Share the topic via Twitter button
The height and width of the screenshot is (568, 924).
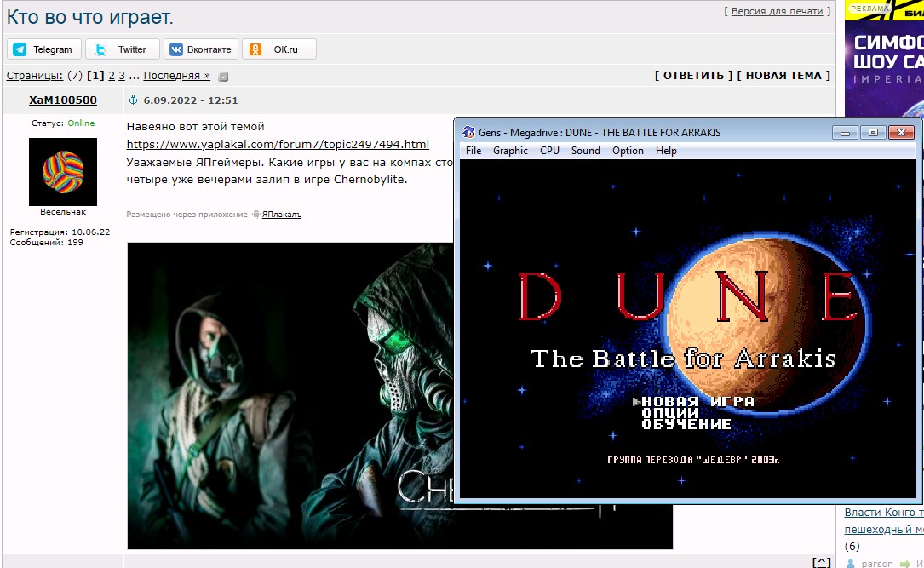tap(122, 49)
